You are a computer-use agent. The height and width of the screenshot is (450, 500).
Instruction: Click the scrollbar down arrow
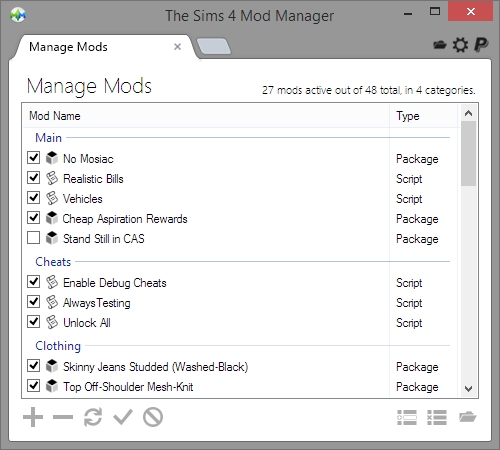(468, 389)
